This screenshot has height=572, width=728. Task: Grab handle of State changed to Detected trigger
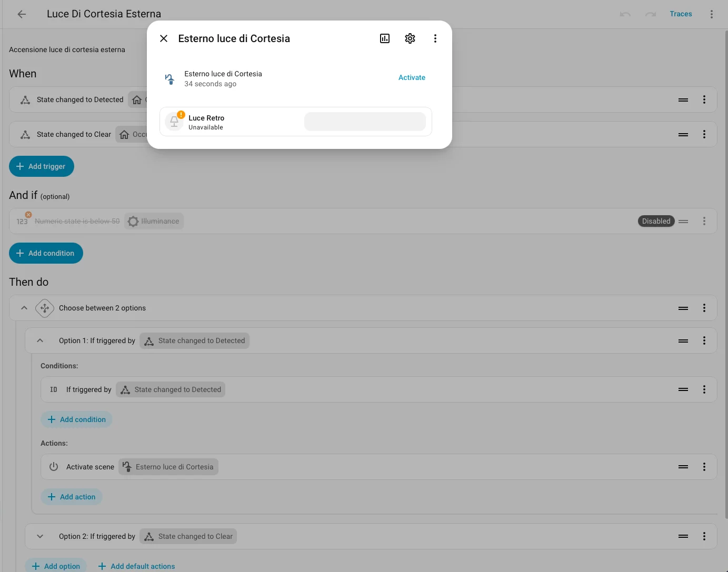[x=683, y=99]
